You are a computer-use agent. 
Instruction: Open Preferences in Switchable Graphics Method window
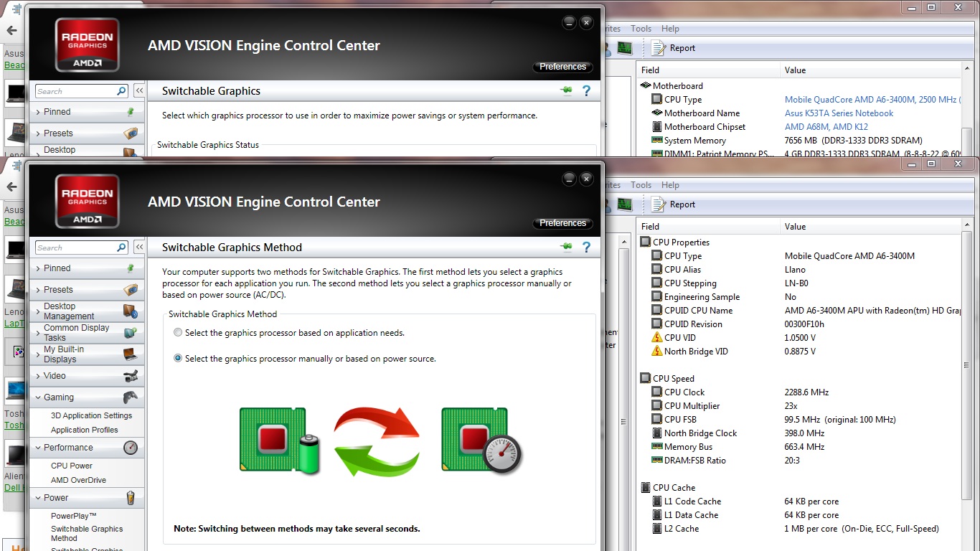point(562,223)
